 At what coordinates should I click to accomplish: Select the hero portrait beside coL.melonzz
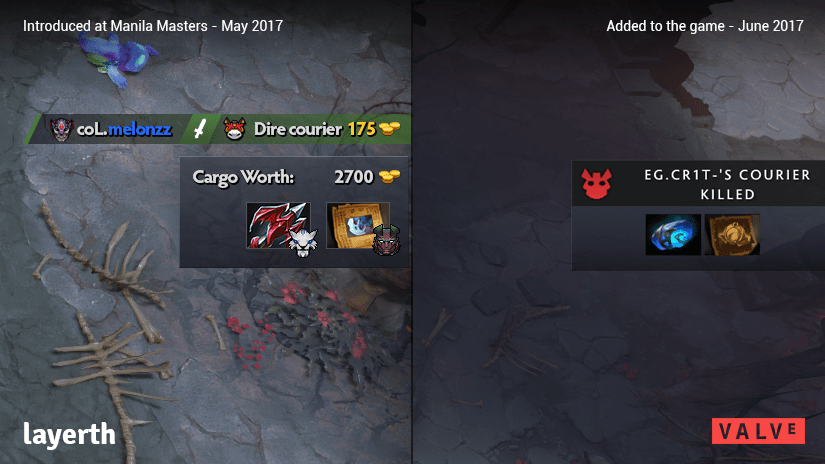point(61,129)
